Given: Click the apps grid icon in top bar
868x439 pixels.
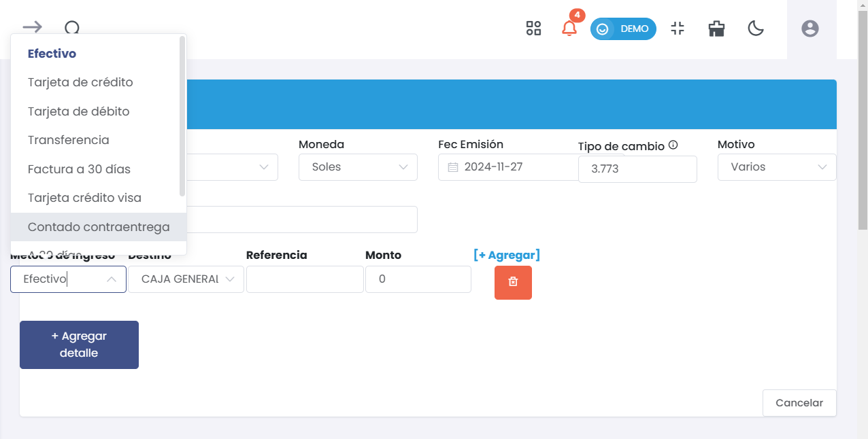Looking at the screenshot, I should (x=533, y=28).
